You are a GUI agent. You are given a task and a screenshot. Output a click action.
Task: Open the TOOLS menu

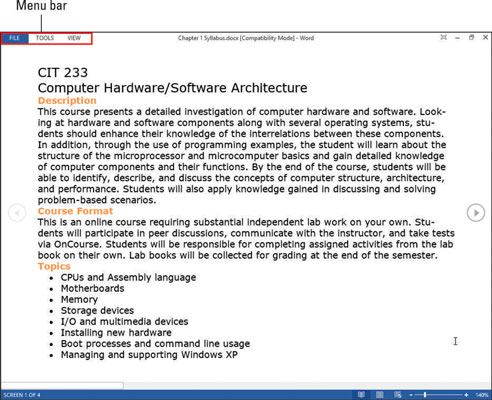pyautogui.click(x=45, y=38)
